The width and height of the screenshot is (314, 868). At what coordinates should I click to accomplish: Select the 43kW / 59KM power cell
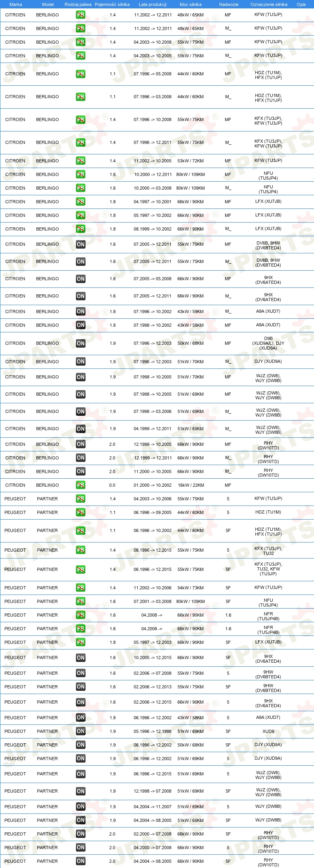(191, 312)
